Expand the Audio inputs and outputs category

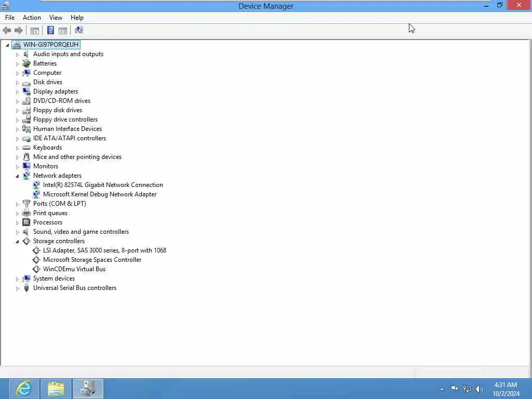17,54
